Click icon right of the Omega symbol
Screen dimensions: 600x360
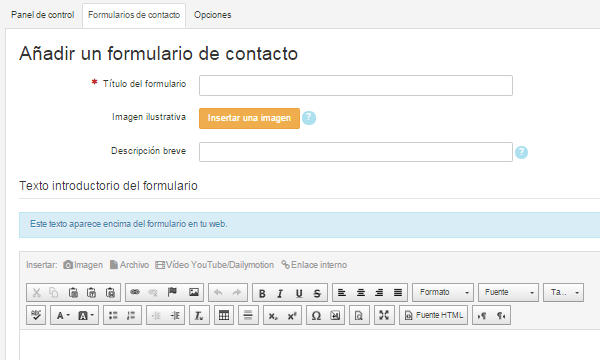(x=335, y=316)
